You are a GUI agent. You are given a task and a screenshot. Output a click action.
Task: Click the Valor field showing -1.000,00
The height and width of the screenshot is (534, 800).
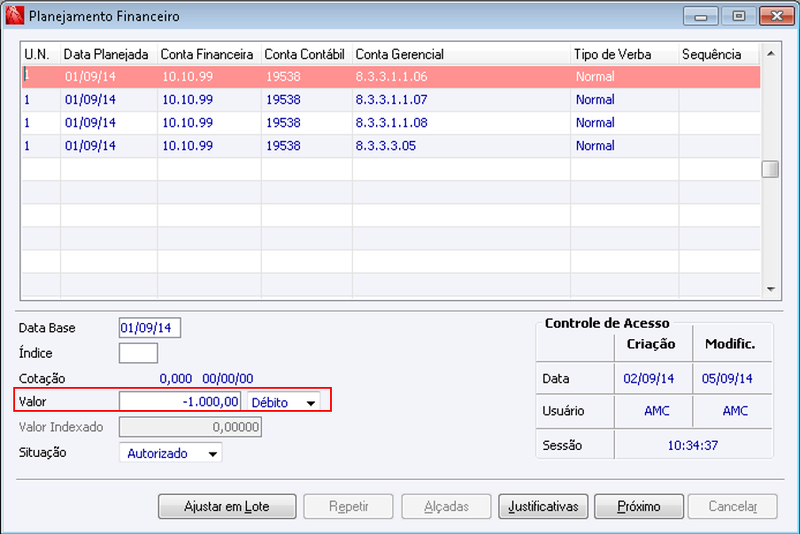point(179,401)
